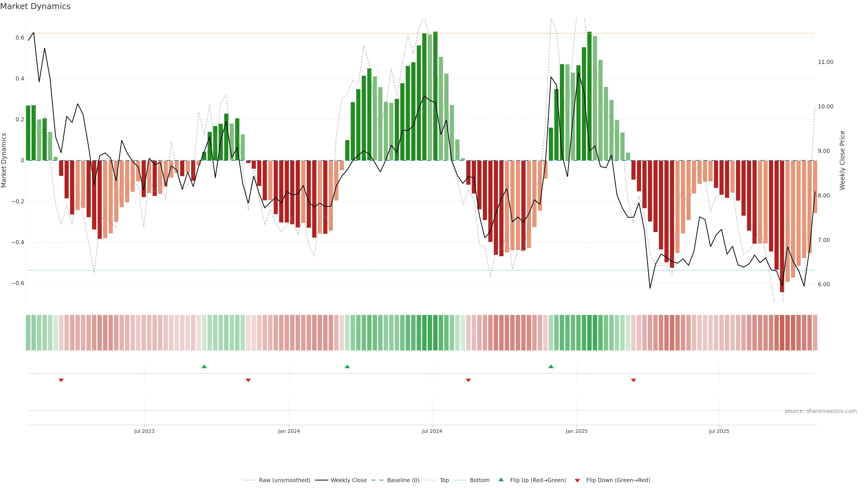868x488 pixels.
Task: Click the Market Dynamics chart title
Action: tap(35, 6)
